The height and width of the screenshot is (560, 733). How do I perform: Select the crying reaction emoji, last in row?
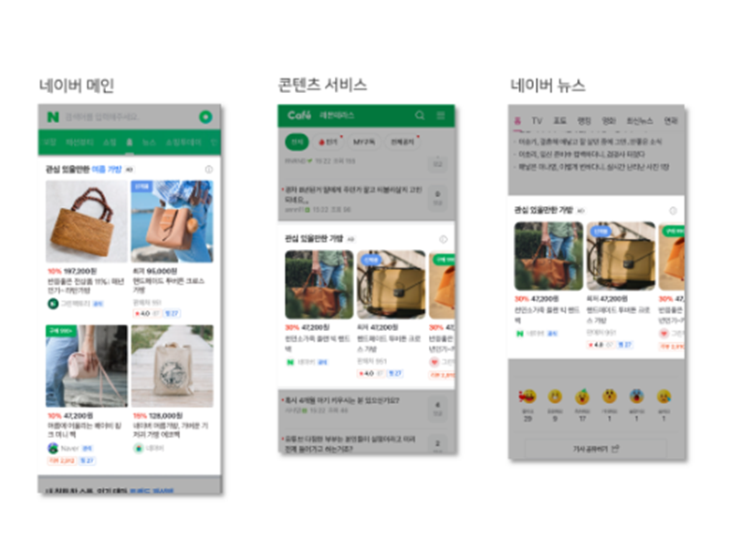click(x=664, y=397)
